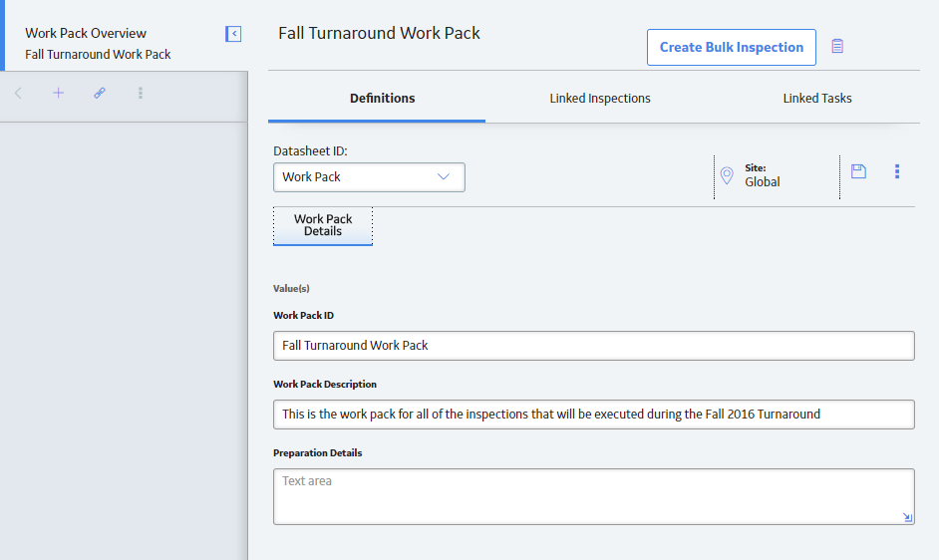Open the left pane's three-dot menu
This screenshot has width=939, height=560.
[141, 93]
